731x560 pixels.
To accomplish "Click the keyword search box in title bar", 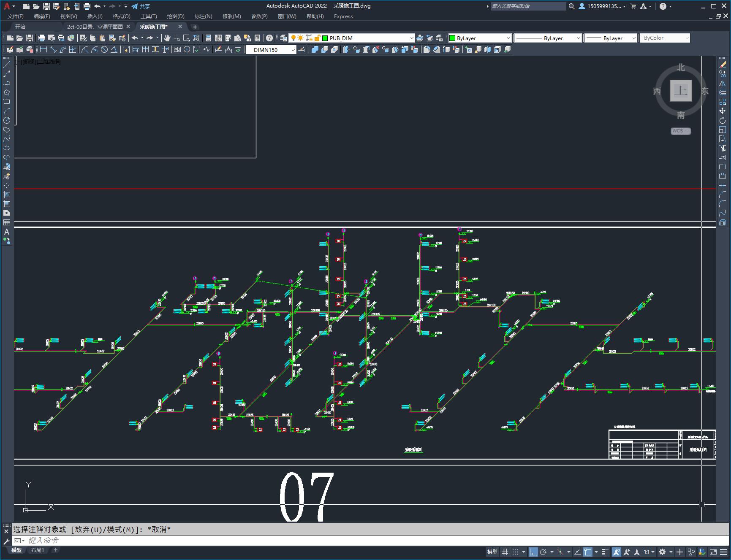I will (528, 6).
